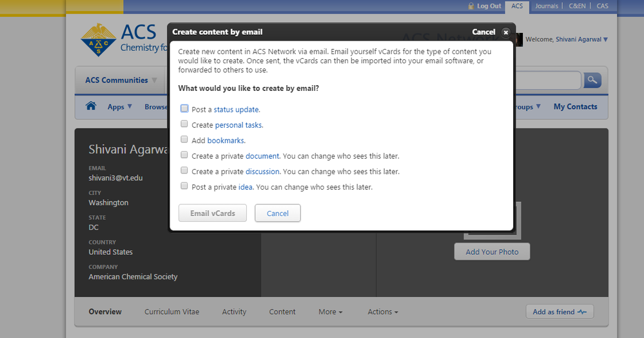Switch to the Curriculum Vitae tab

[x=171, y=312]
